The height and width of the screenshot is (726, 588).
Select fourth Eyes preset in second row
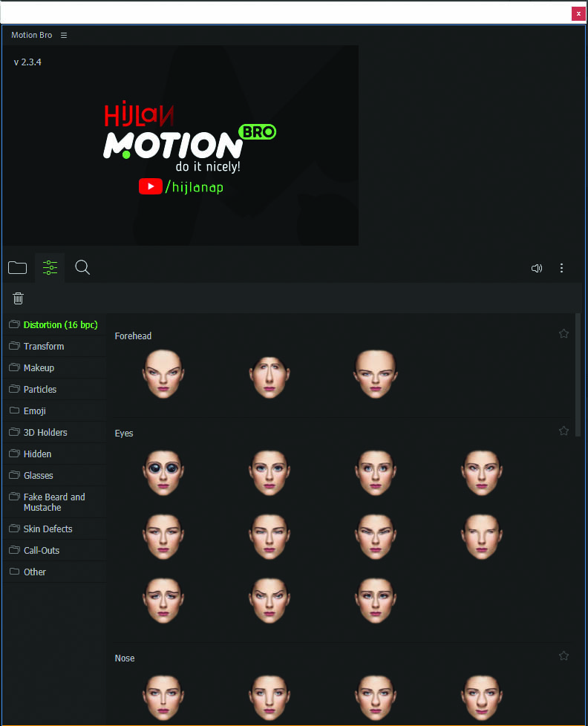click(482, 537)
